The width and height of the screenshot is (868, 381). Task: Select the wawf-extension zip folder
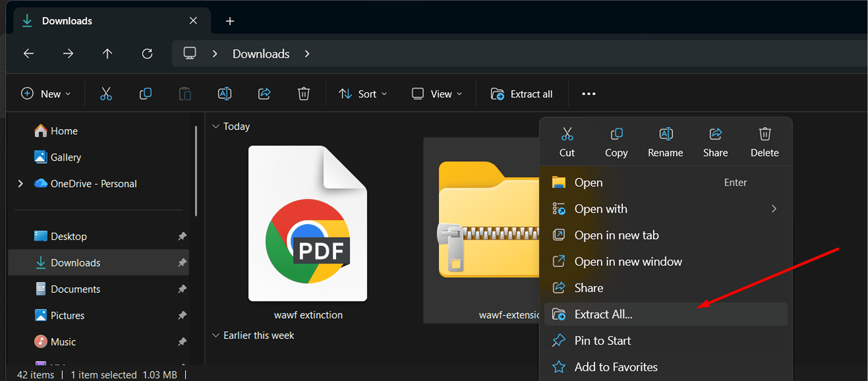point(482,230)
